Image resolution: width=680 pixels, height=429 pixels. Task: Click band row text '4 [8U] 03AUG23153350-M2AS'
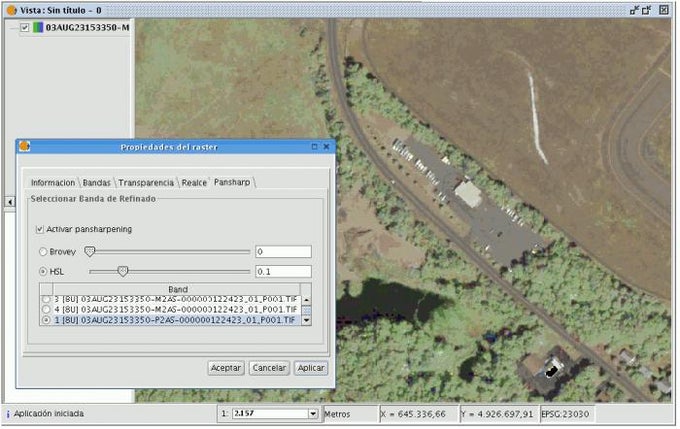click(176, 310)
